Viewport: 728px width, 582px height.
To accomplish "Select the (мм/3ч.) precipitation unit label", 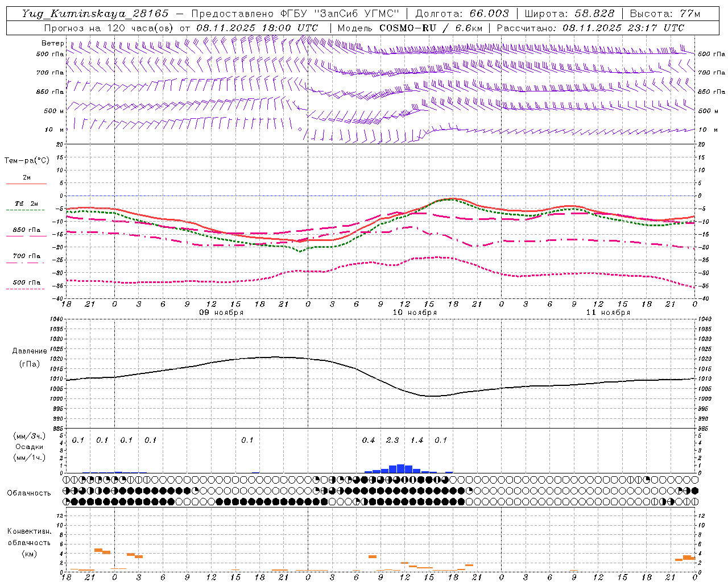I will 29,436.
